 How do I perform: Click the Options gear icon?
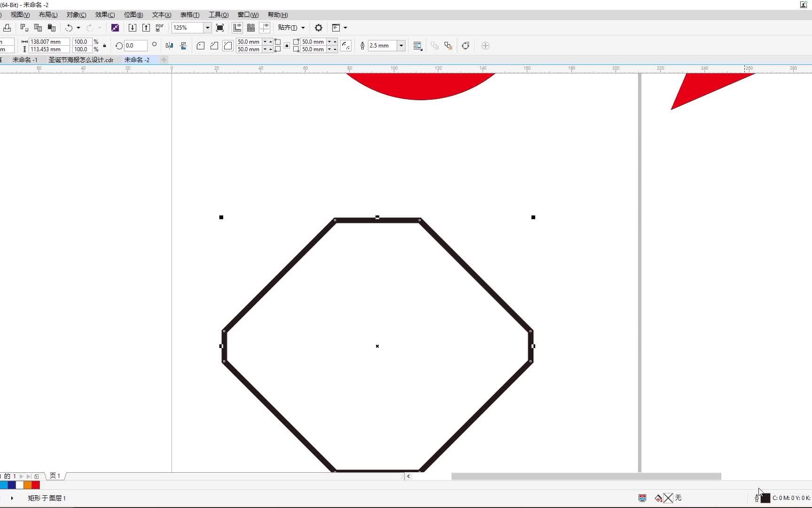(319, 28)
